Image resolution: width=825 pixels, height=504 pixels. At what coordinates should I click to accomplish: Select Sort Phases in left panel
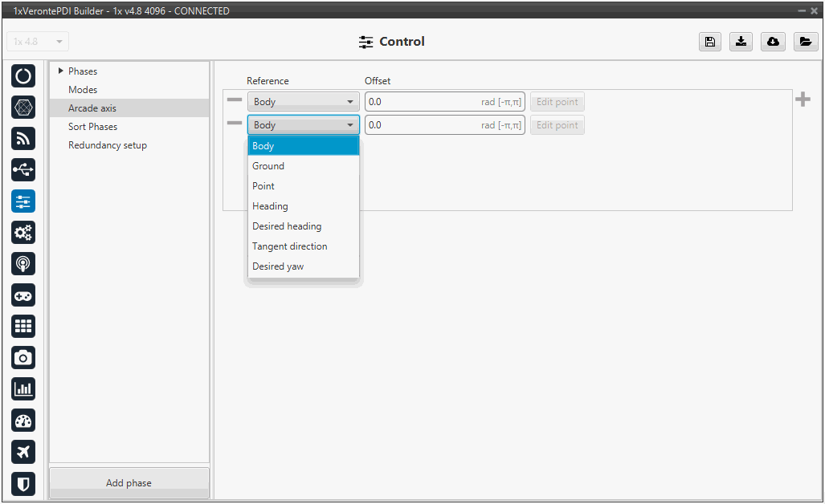[92, 127]
